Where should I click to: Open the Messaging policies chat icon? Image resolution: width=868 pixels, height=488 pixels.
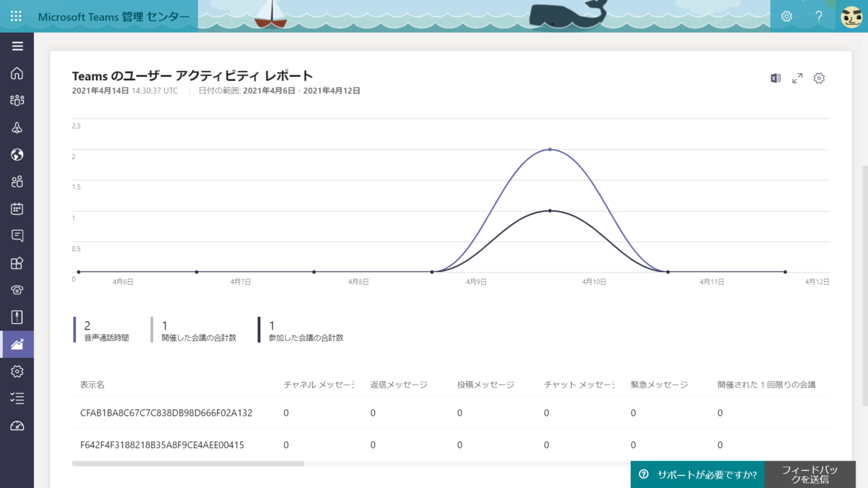(17, 236)
